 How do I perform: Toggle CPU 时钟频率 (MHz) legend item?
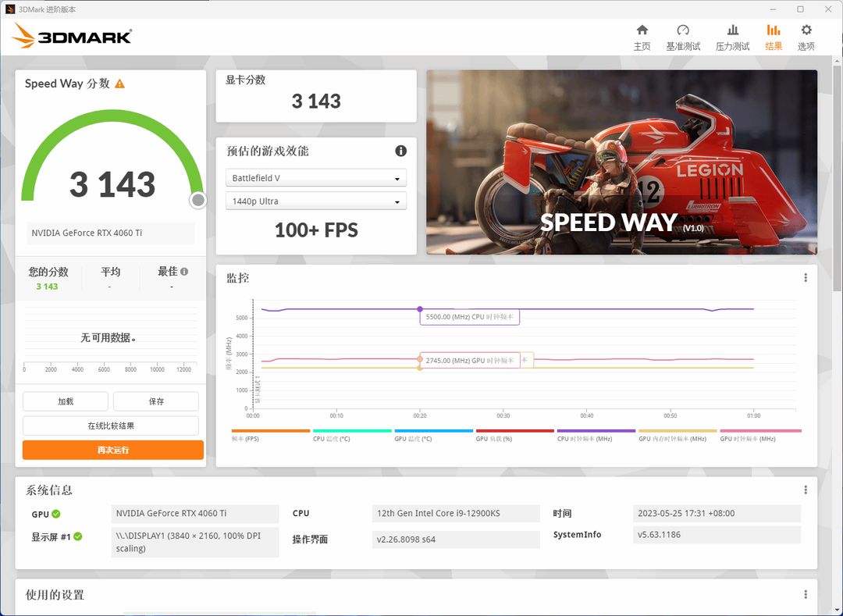coord(596,436)
